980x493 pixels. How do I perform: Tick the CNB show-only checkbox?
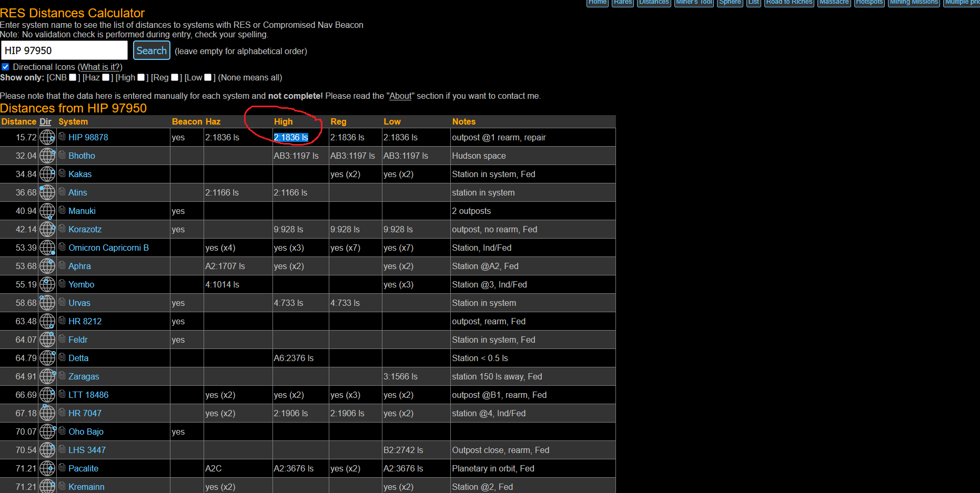click(x=73, y=77)
